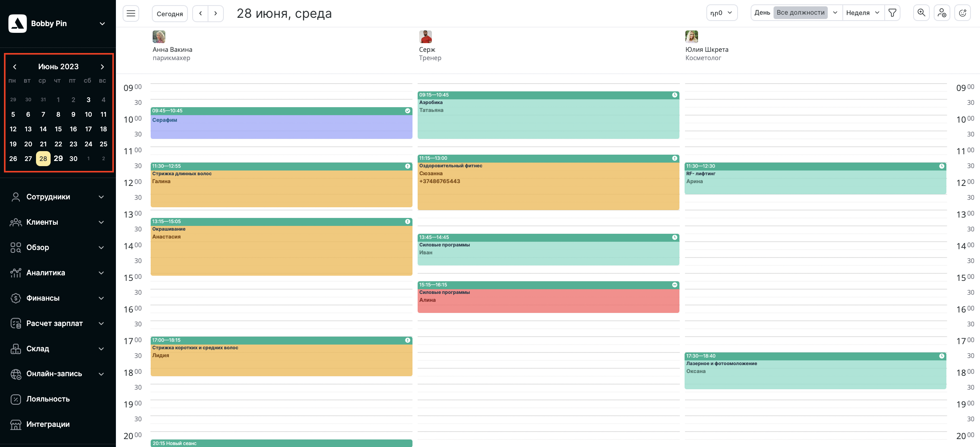Expand the Сотрудники menu section

tap(101, 197)
